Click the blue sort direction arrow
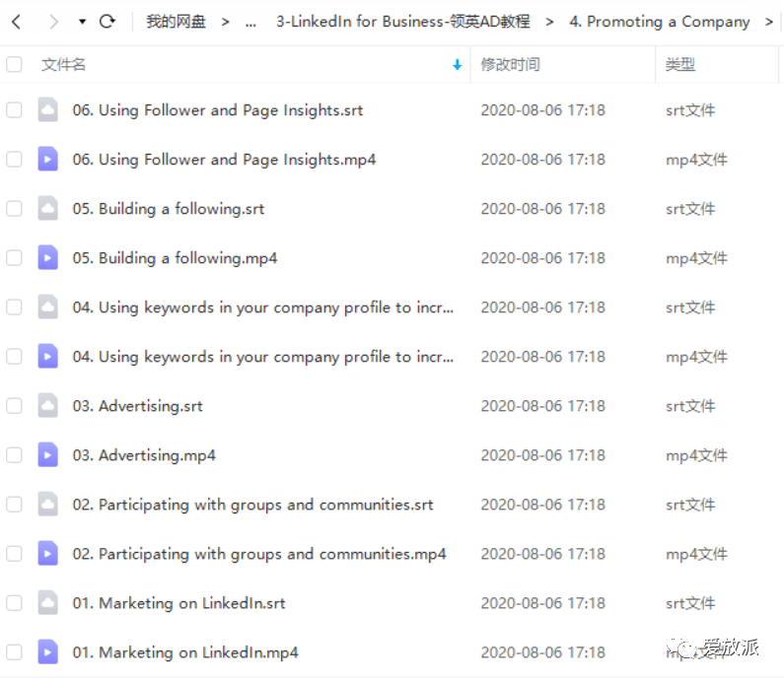 (x=457, y=64)
